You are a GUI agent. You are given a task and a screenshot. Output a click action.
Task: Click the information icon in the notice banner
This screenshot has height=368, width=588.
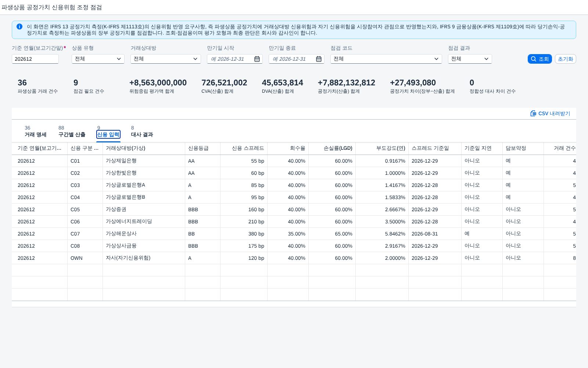tap(19, 26)
